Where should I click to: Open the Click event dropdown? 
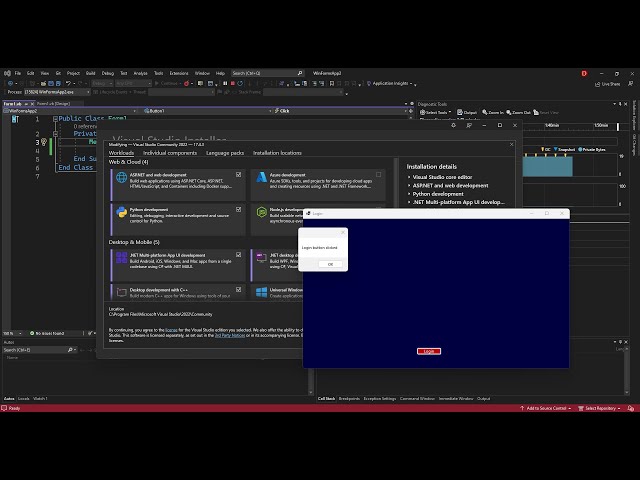[339, 111]
